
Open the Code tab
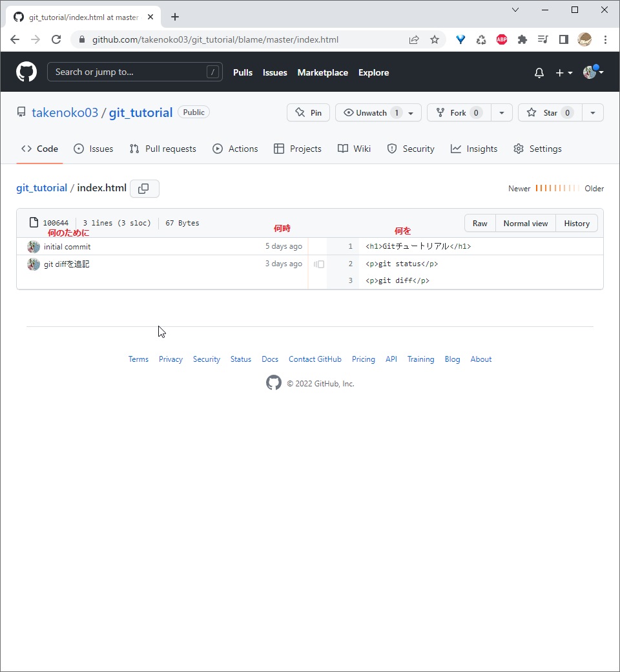click(40, 149)
